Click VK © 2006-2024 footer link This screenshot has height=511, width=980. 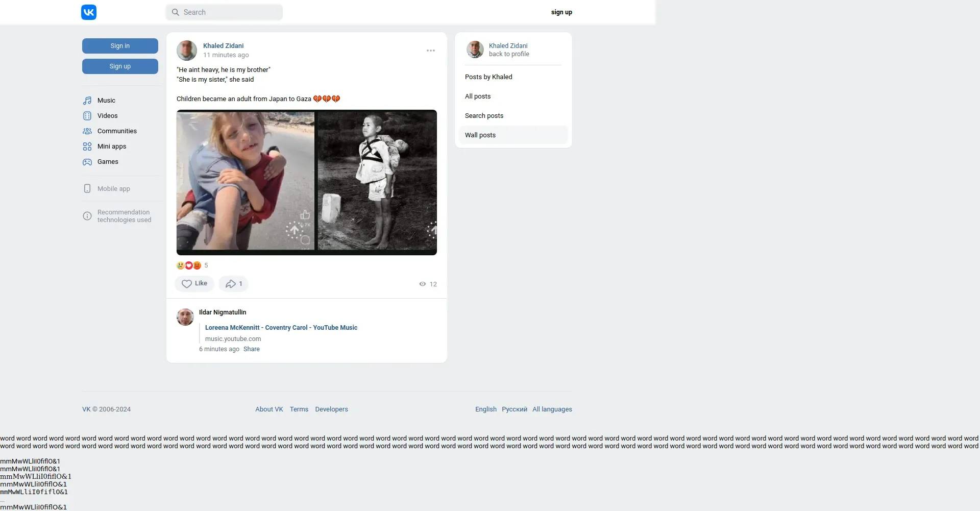[x=106, y=409]
